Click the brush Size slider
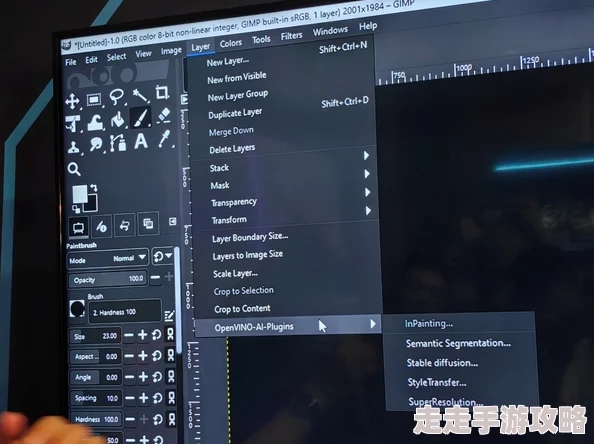 pos(95,336)
